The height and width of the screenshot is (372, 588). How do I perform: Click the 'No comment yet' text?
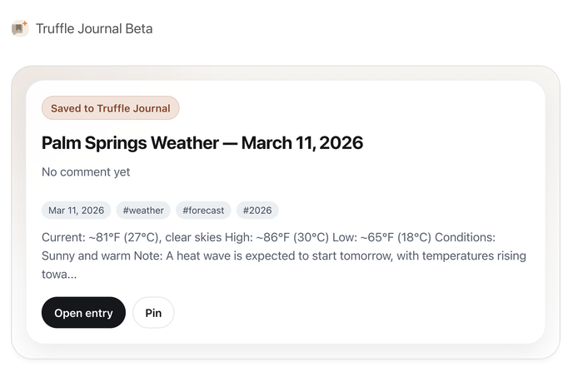click(x=86, y=172)
